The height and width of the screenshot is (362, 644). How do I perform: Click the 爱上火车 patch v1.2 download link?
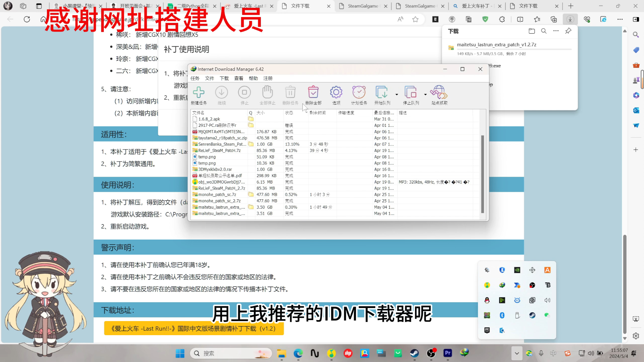(194, 328)
